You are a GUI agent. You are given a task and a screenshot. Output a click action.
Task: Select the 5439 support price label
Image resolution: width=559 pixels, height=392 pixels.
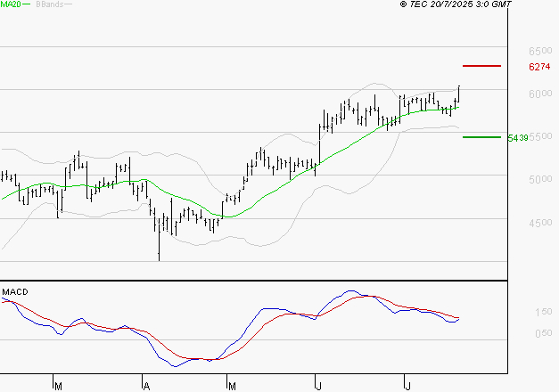[x=518, y=138]
